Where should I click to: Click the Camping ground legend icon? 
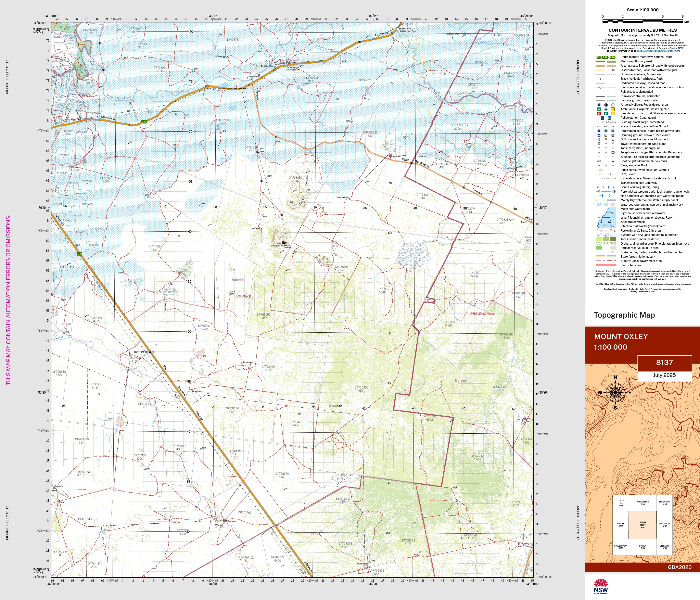599,136
